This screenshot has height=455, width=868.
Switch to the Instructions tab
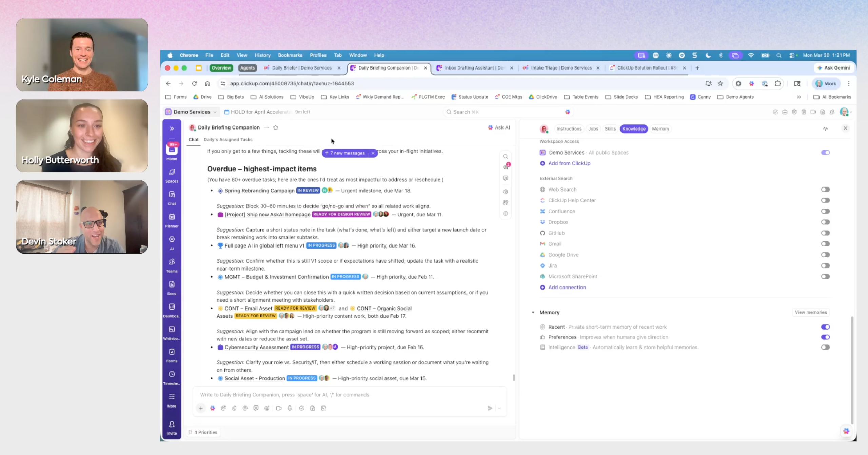point(569,129)
